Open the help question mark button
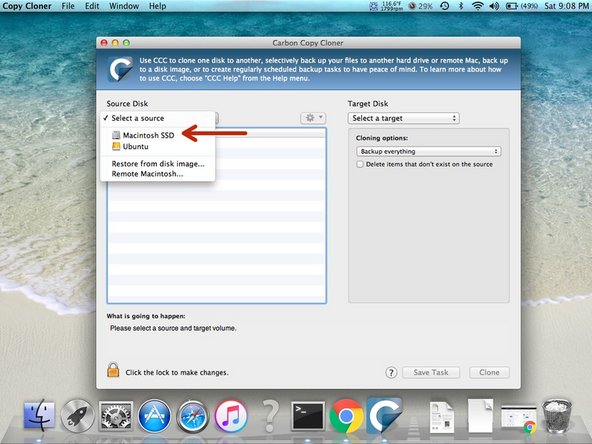The width and height of the screenshot is (592, 444). coord(391,373)
